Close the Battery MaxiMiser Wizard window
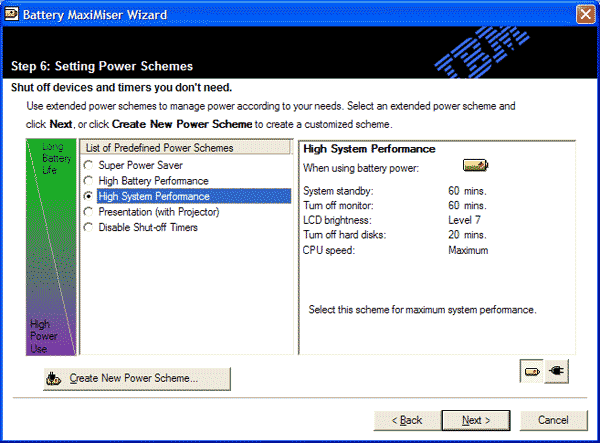Viewport: 600px width, 443px height. [585, 15]
